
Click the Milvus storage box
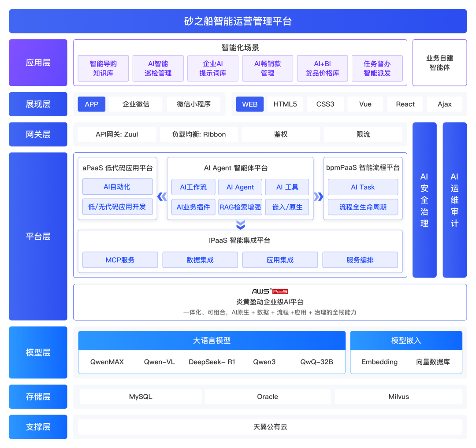(x=398, y=397)
